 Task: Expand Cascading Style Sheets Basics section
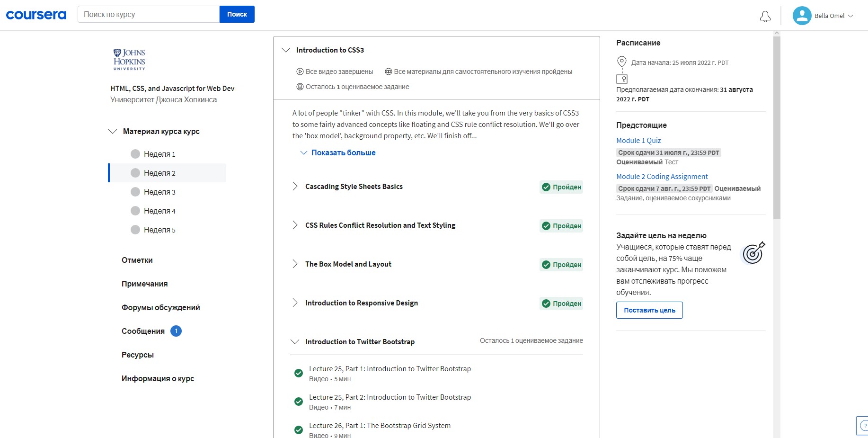[295, 187]
